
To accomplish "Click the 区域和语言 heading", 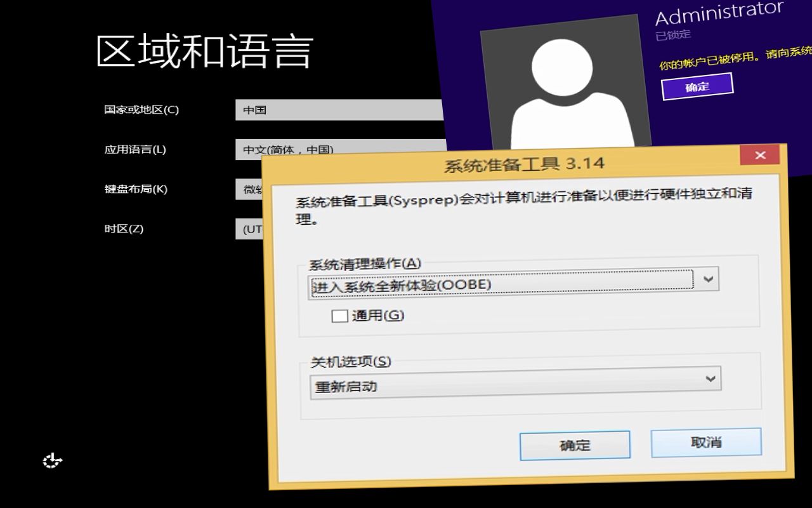I will [205, 51].
